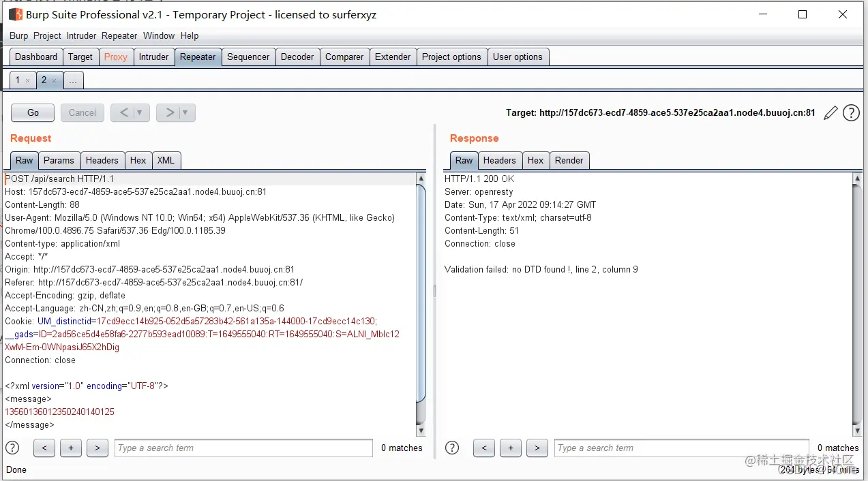Image resolution: width=868 pixels, height=481 pixels.
Task: Click the Content-type: application/xml header line
Action: pos(63,244)
